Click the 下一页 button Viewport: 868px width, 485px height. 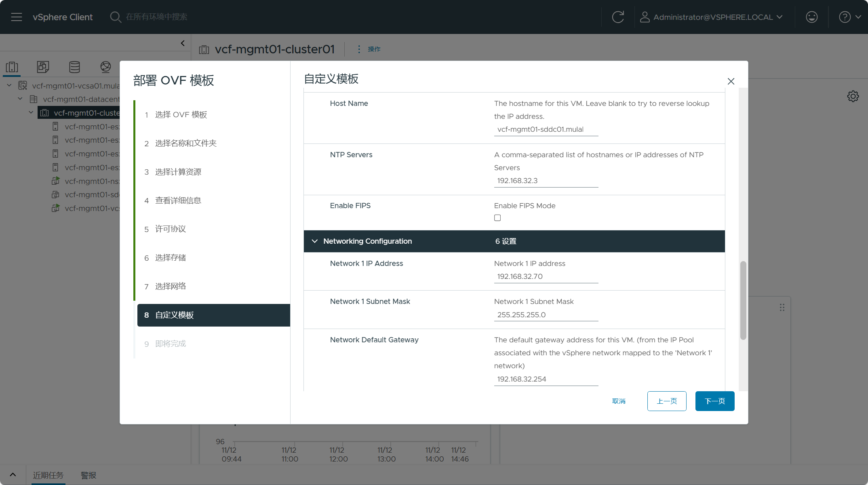715,401
